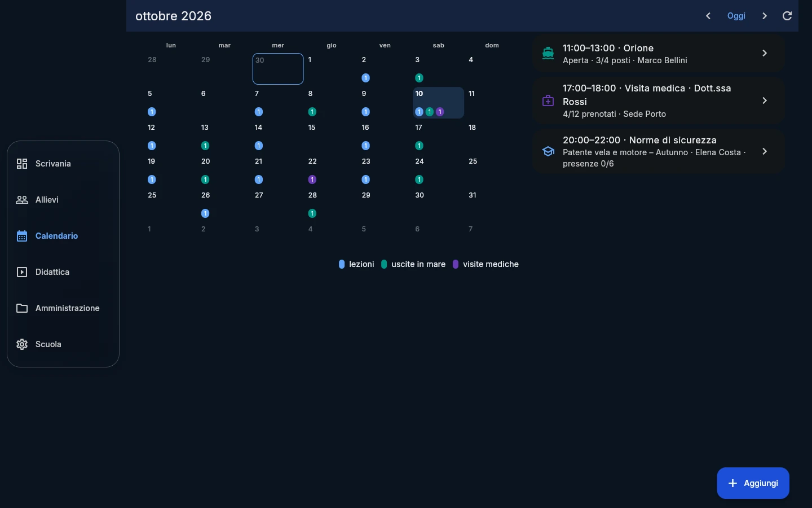Open the Didattica play icon
The height and width of the screenshot is (508, 812).
[22, 272]
